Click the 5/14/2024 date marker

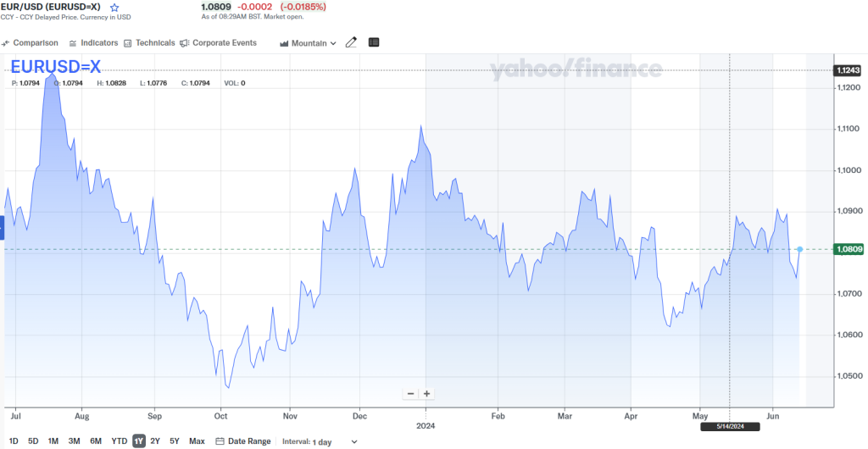[x=730, y=426]
